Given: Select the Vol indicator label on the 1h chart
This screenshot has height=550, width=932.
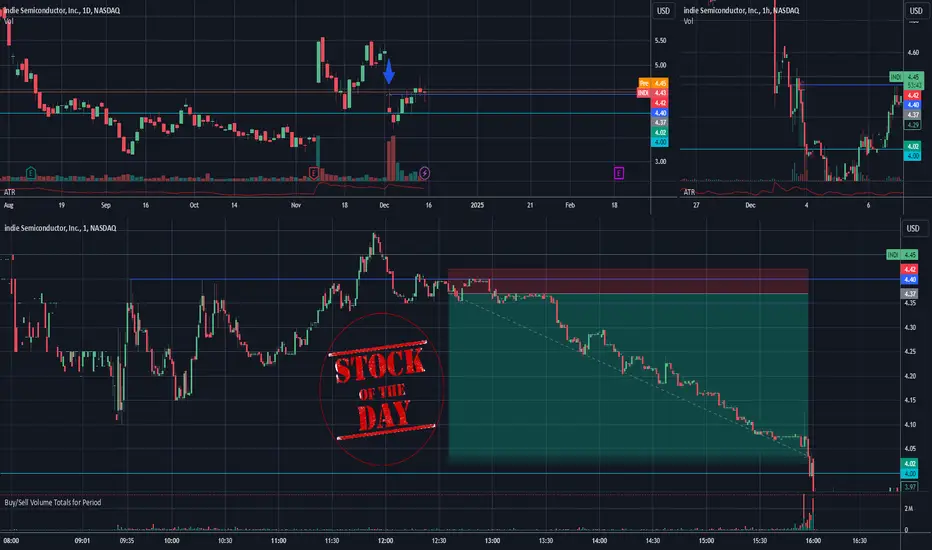Looking at the screenshot, I should coord(688,21).
